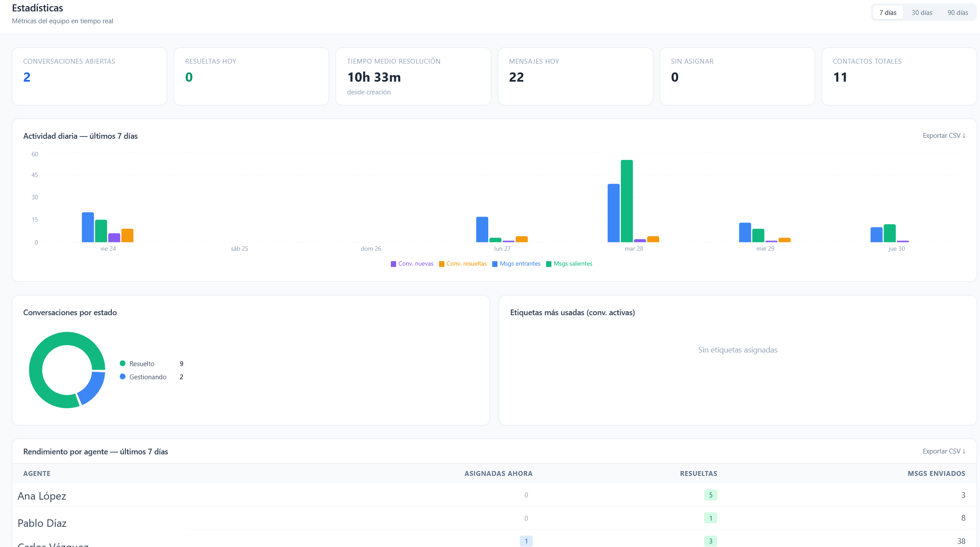The height and width of the screenshot is (547, 980).
Task: Open the Mensajes hoy stat card
Action: pos(575,76)
